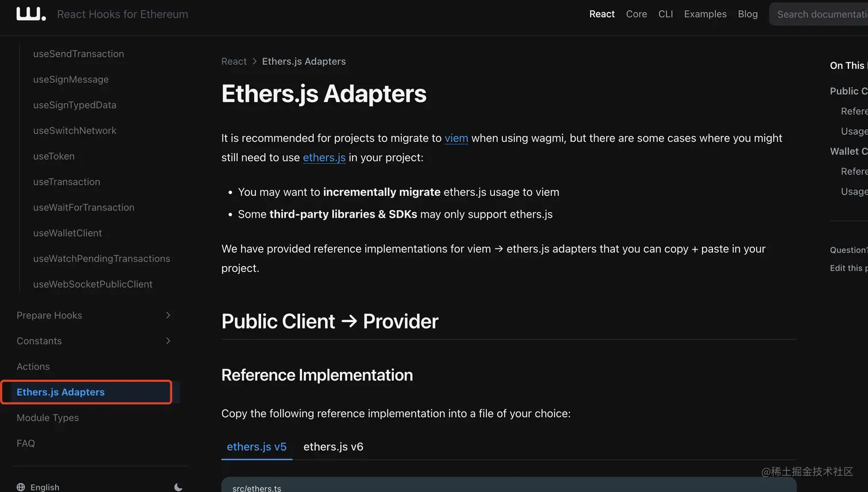Jump to Public Client in page outline
Screen dimensions: 868x492
pos(848,91)
